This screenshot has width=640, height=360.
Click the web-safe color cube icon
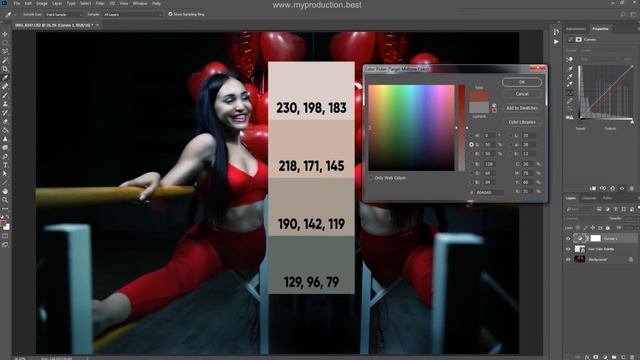[494, 105]
